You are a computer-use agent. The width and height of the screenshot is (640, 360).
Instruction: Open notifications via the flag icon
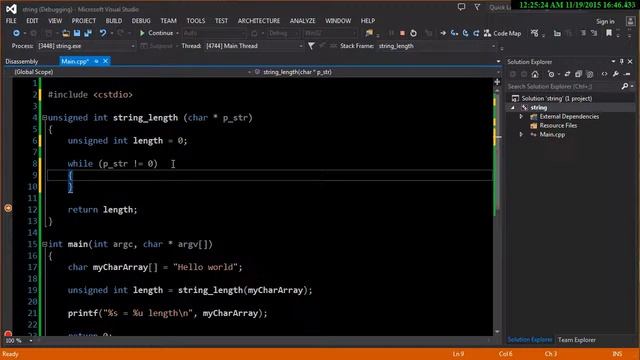[x=477, y=7]
